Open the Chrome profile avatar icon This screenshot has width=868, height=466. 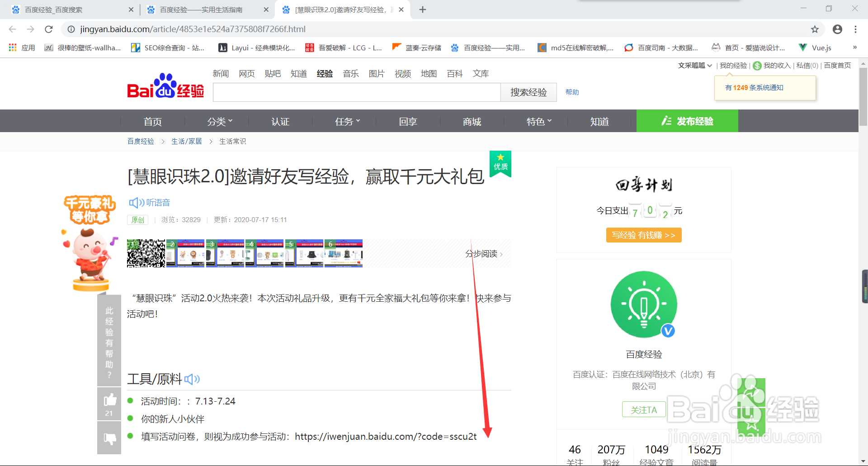[x=837, y=29]
